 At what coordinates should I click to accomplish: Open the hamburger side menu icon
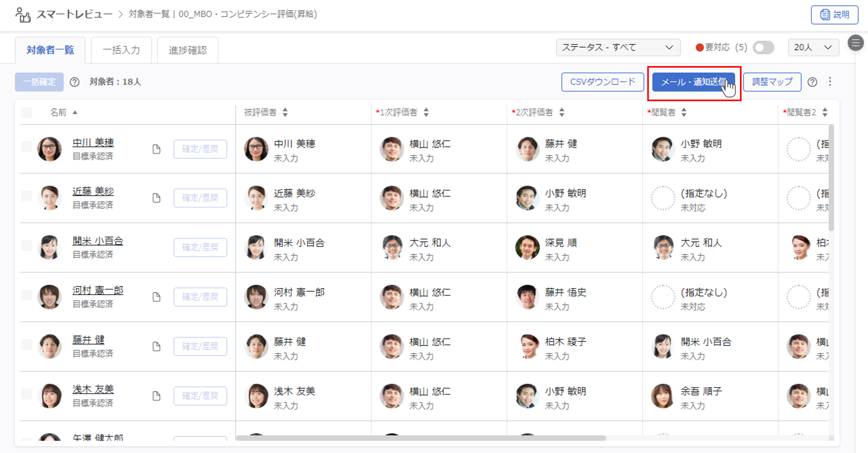tap(855, 43)
